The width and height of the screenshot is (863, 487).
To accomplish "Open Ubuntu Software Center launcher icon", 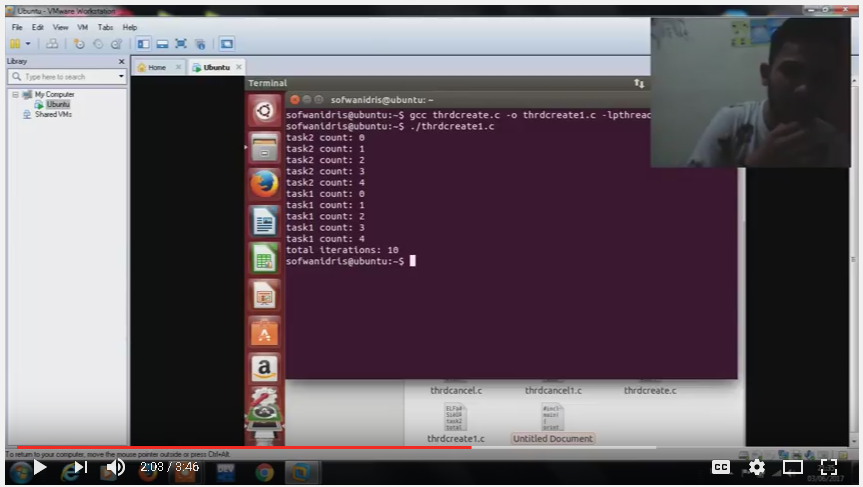I will [x=264, y=332].
